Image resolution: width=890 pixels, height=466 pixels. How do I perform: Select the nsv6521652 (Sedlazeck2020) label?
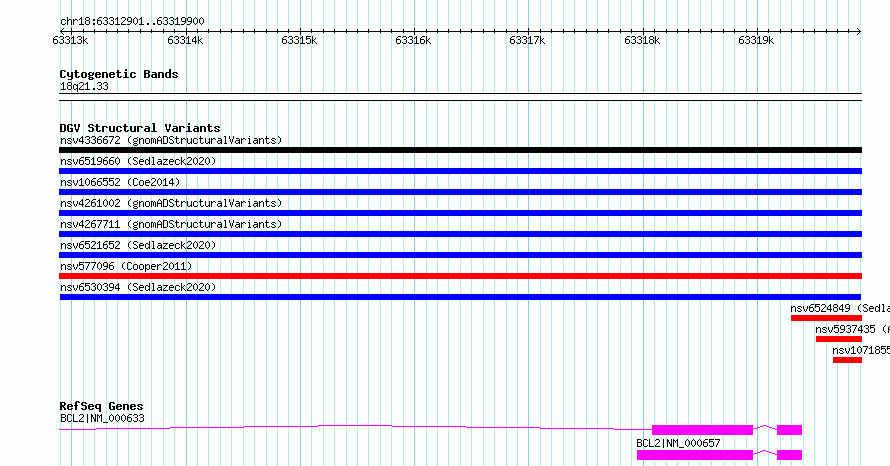[x=138, y=245]
